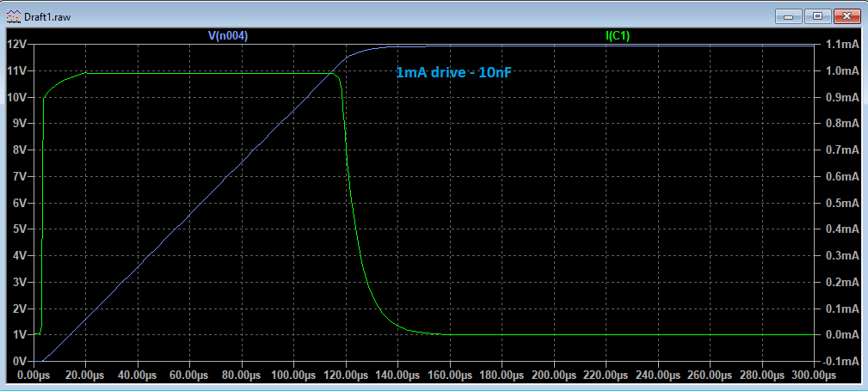Screen dimensions: 868x391
Task: Click the 0.00µs time axis label
Action: (x=34, y=376)
